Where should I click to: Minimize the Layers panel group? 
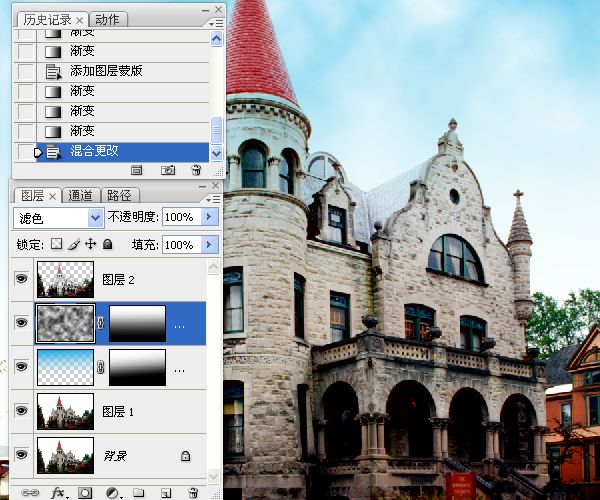coord(203,187)
